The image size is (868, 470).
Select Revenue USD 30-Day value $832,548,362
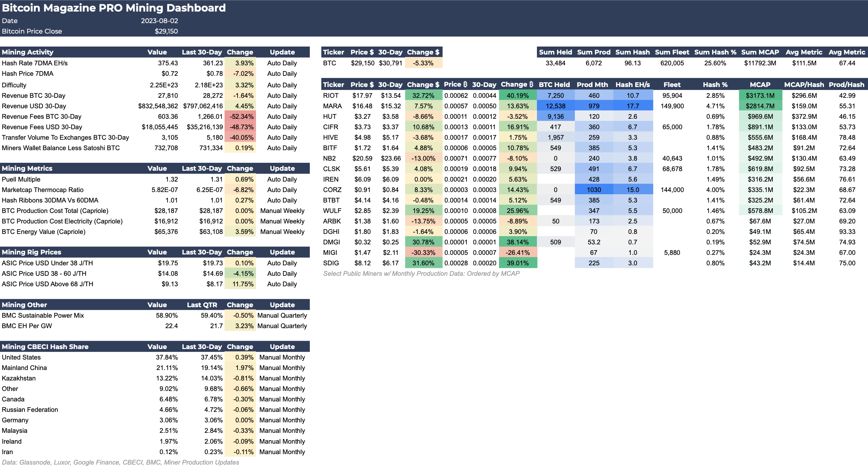click(158, 106)
